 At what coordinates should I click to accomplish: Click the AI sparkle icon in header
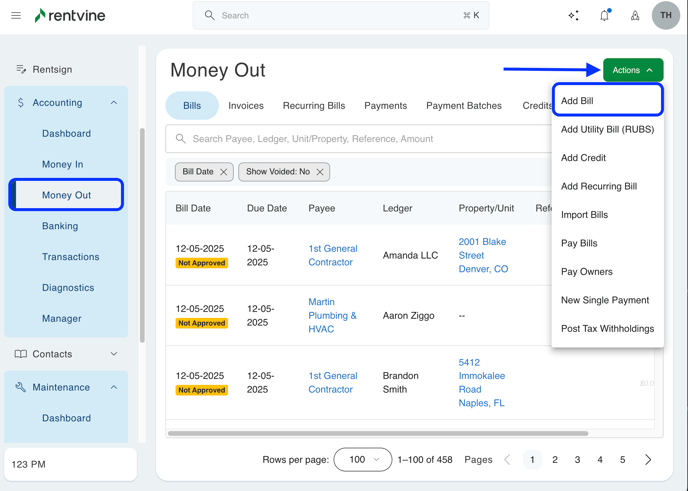573,16
